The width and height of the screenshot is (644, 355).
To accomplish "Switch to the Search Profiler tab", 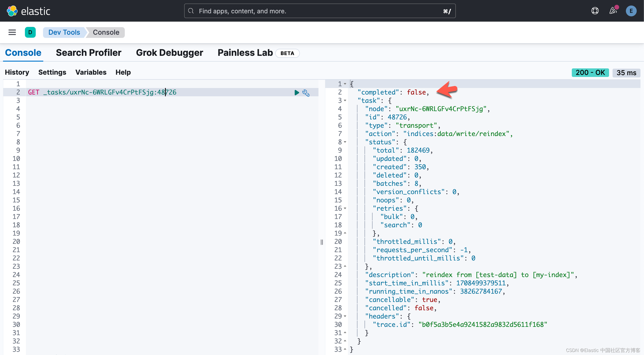I will tap(89, 53).
